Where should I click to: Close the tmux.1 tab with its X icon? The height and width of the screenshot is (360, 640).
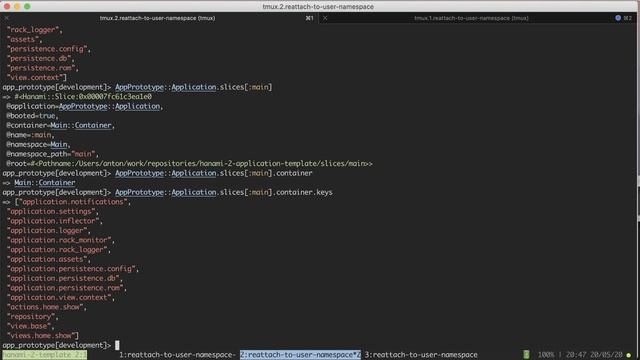pyautogui.click(x=325, y=18)
